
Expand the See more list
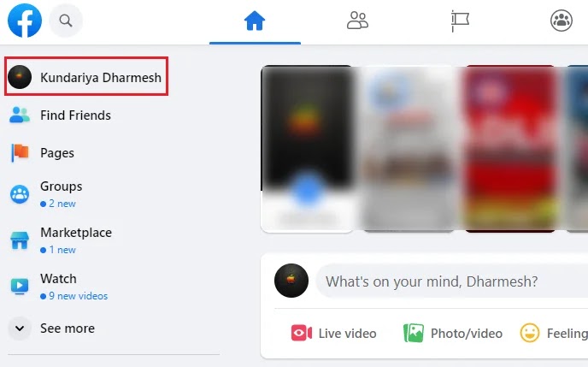[52, 329]
